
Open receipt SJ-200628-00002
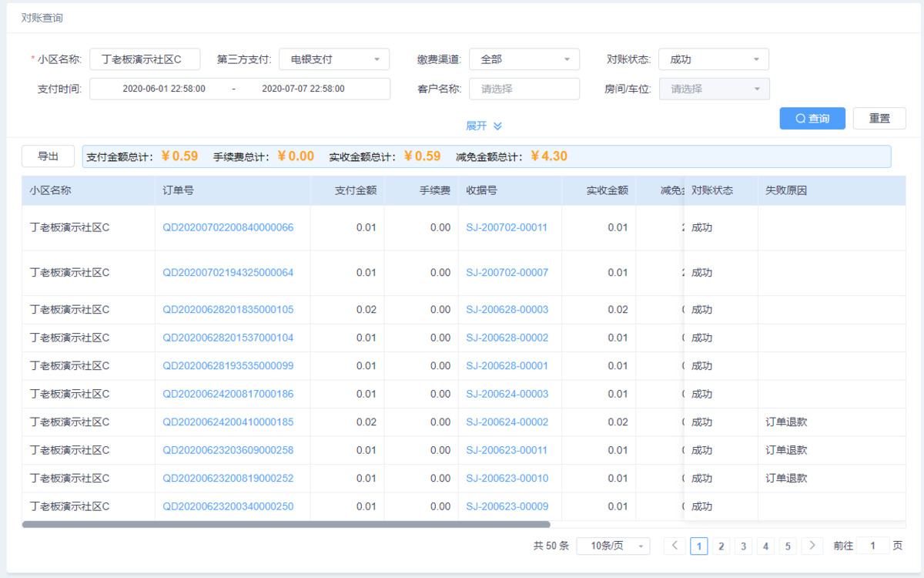pyautogui.click(x=507, y=338)
